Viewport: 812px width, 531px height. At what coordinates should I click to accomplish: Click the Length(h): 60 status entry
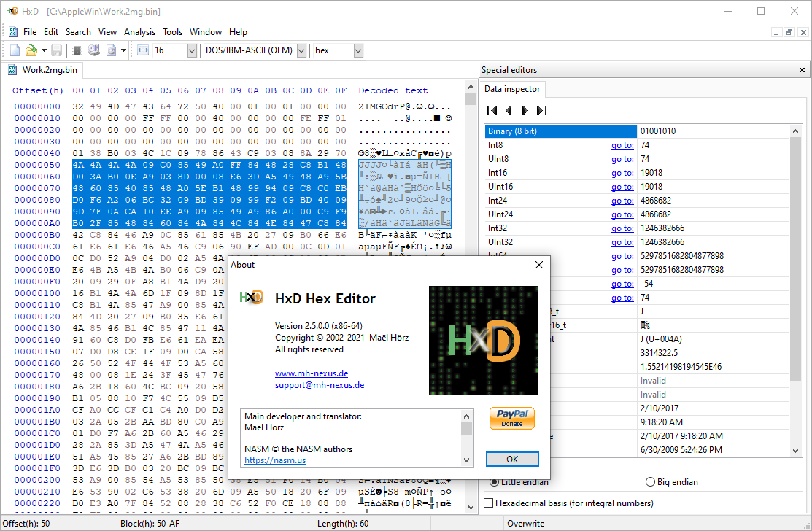tap(343, 523)
